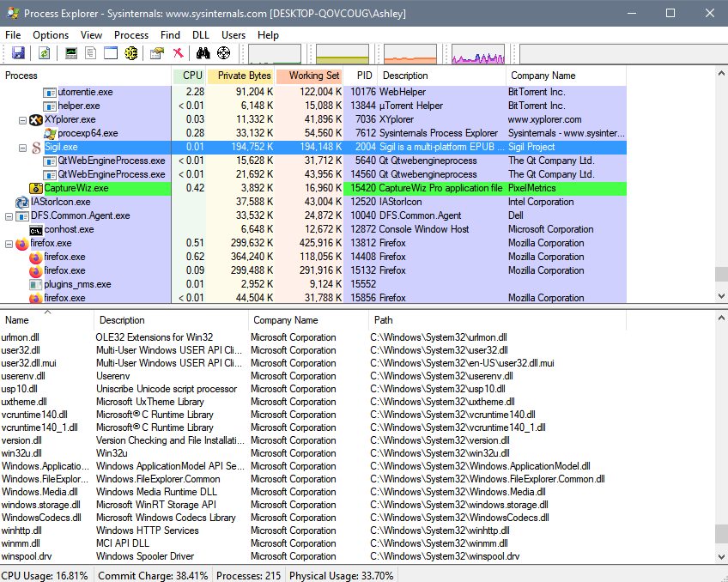Click the purple mini graph in the toolbar

click(x=478, y=54)
